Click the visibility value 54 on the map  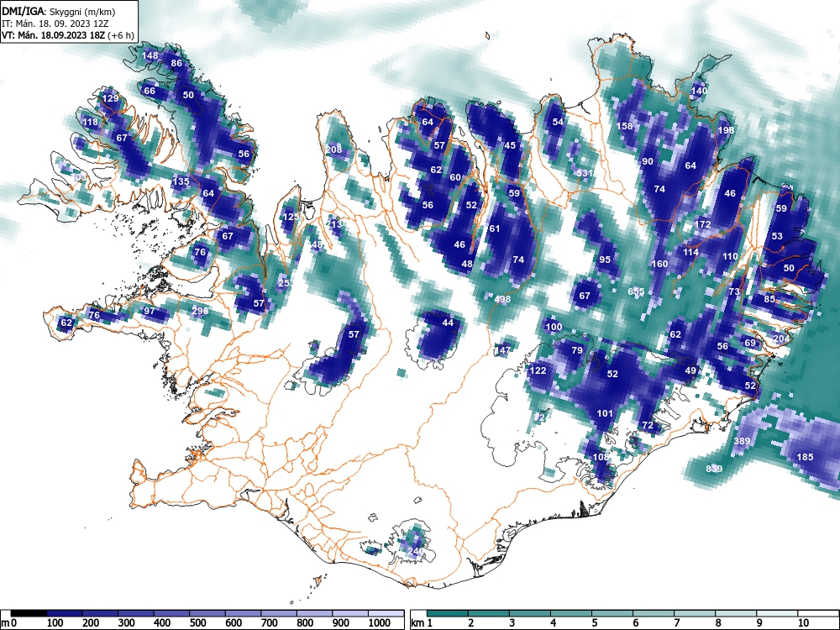point(559,122)
